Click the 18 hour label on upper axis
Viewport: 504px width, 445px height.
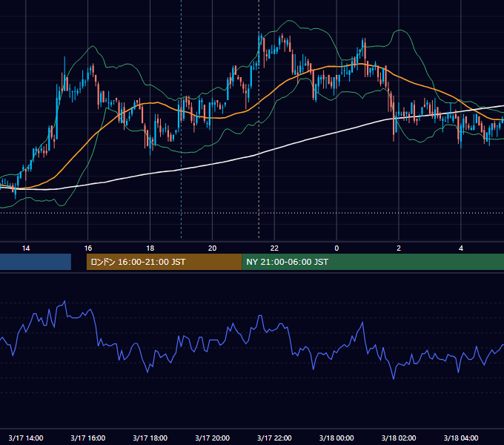click(150, 248)
